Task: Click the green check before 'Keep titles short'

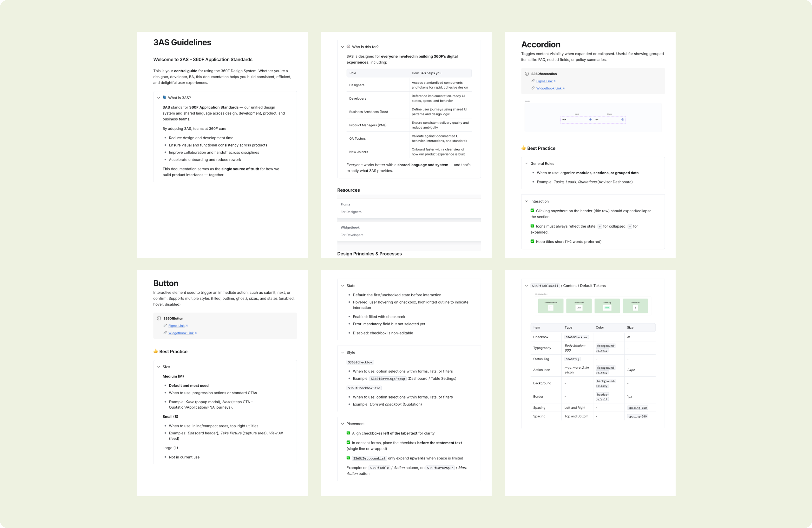Action: coord(532,241)
